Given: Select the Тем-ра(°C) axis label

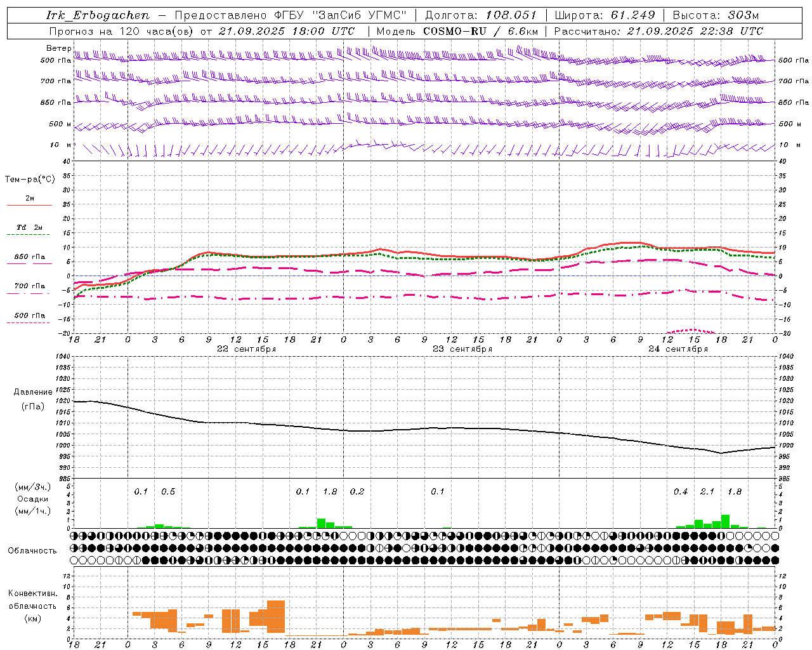Looking at the screenshot, I should (x=30, y=180).
